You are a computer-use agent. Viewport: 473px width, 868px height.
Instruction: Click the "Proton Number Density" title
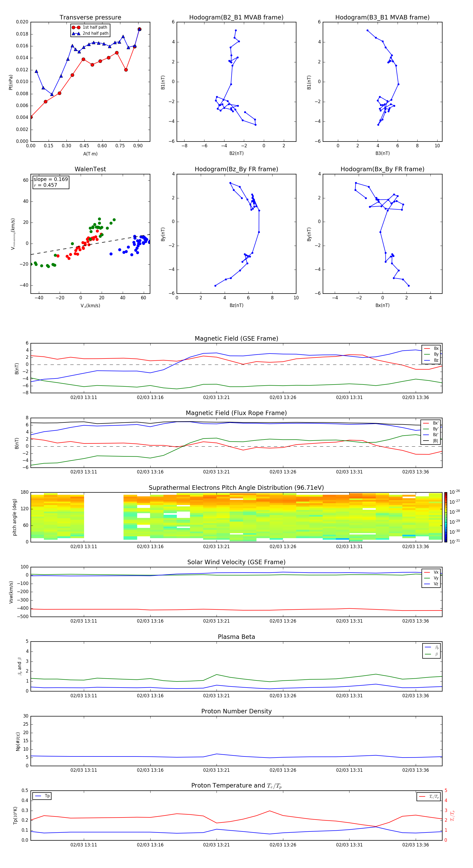click(x=236, y=711)
